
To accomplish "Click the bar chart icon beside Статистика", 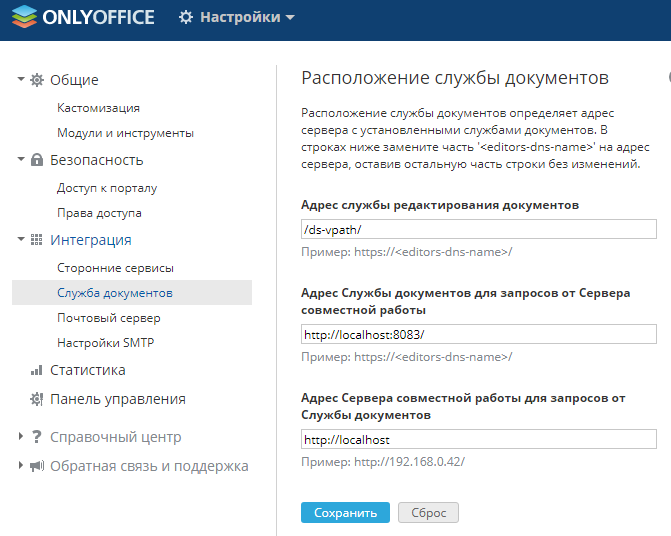I will (x=37, y=370).
